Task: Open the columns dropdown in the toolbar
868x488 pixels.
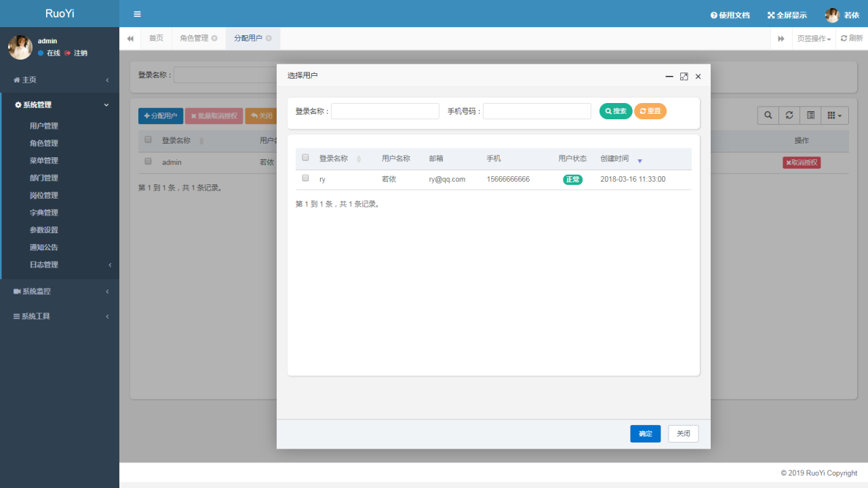Action: click(835, 115)
